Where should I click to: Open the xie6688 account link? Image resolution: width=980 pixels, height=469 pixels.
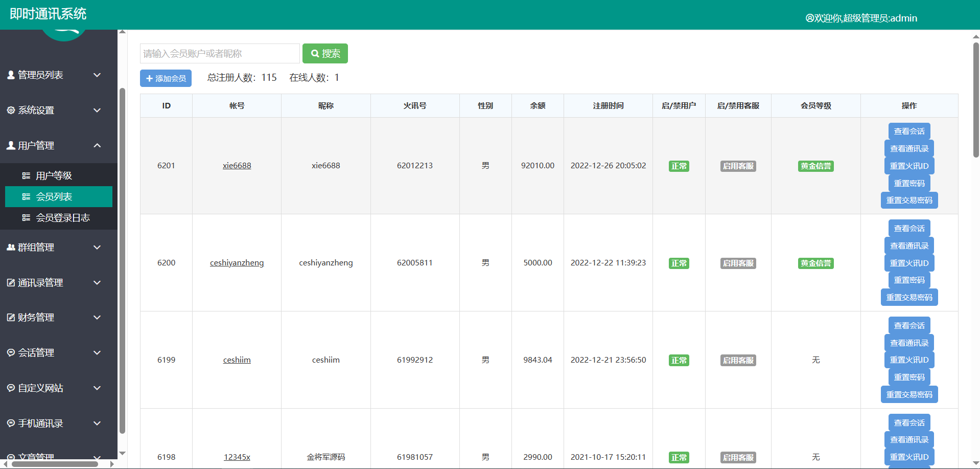tap(237, 166)
